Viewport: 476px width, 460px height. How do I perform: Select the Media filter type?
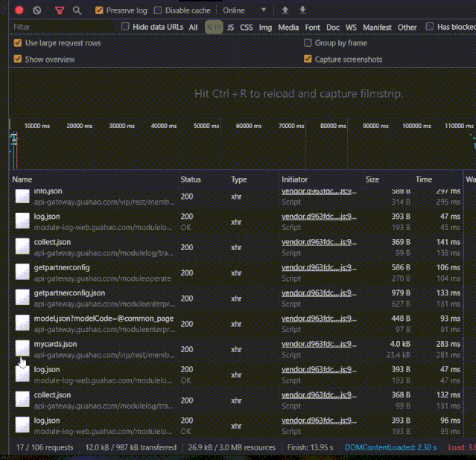(x=288, y=28)
